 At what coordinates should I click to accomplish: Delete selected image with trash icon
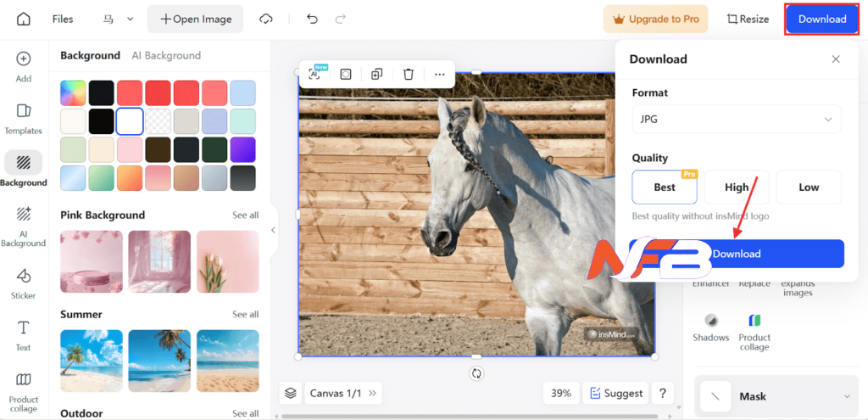409,74
